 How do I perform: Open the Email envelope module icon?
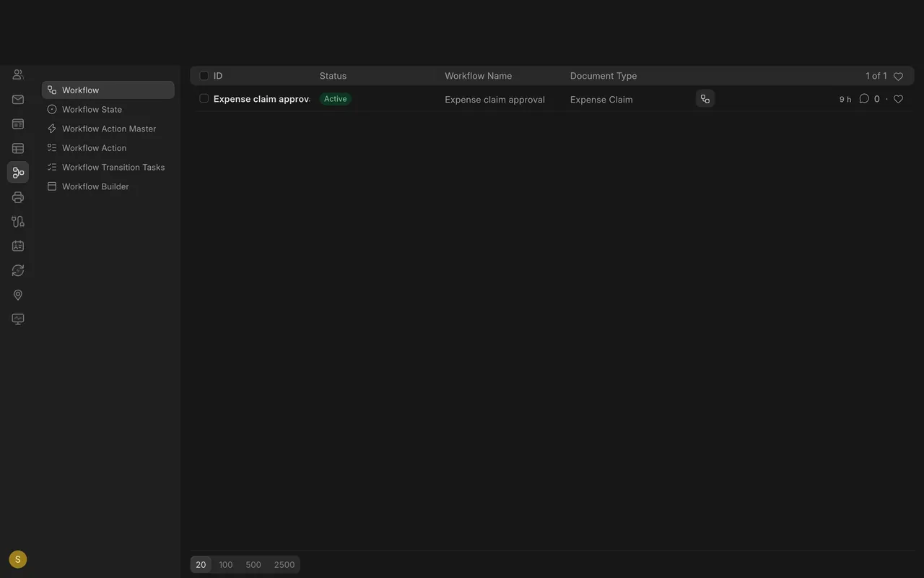18,100
